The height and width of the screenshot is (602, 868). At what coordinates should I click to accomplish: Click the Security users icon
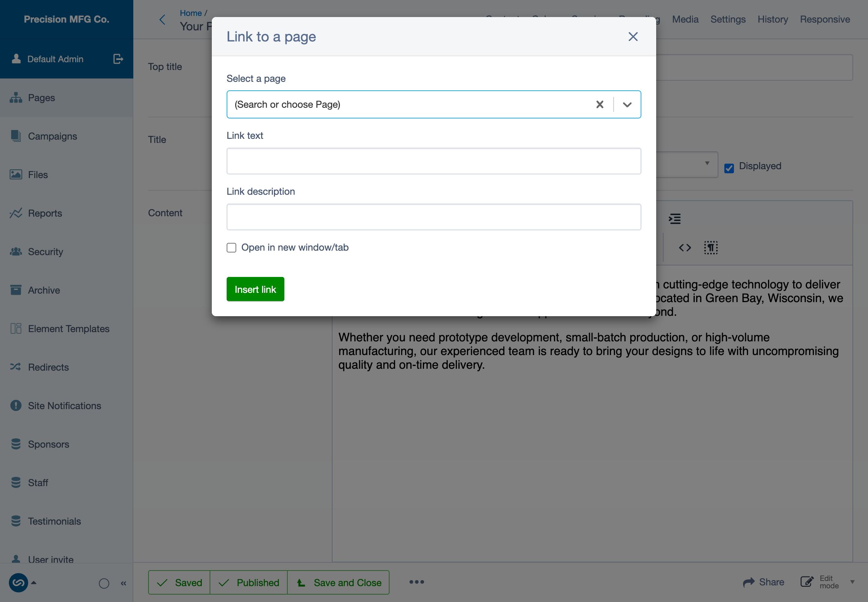coord(16,252)
